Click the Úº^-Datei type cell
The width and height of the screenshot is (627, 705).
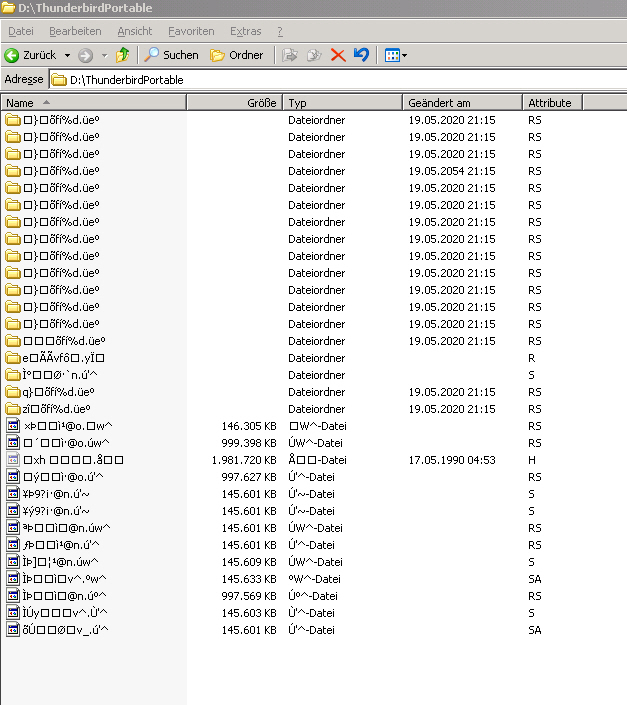point(313,596)
